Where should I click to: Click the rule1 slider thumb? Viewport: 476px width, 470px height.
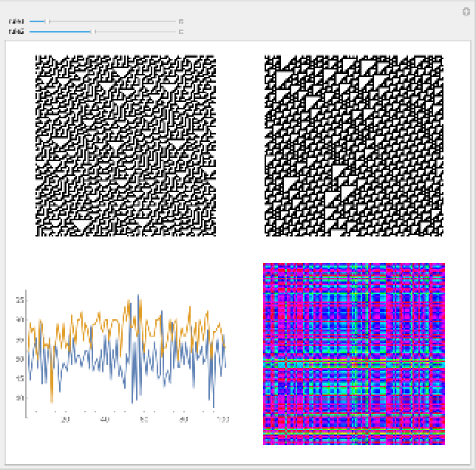[49, 22]
